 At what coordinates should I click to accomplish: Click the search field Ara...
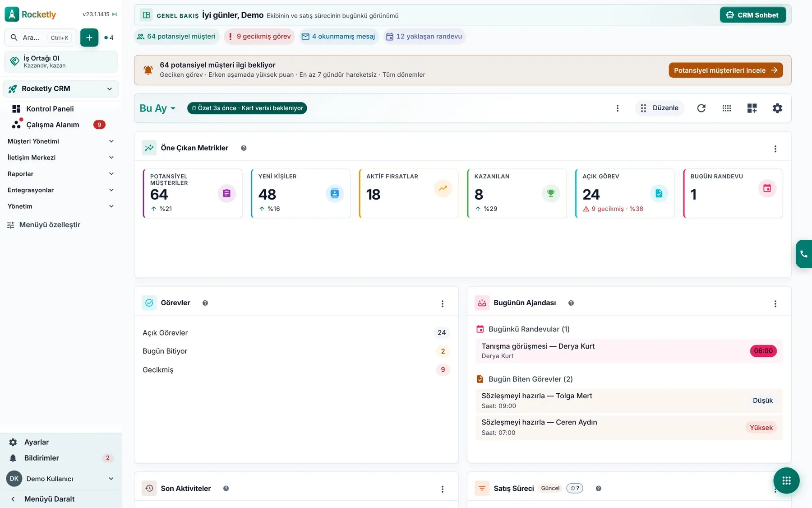click(x=41, y=37)
